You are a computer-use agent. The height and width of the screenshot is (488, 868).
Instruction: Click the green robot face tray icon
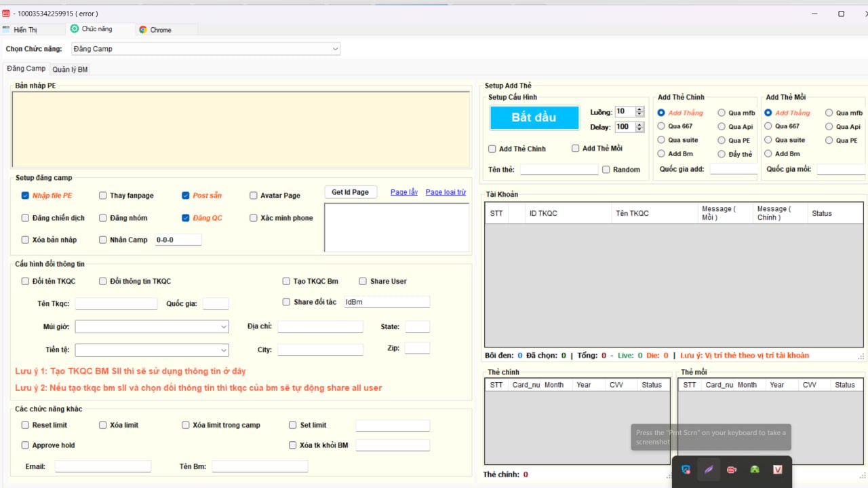pyautogui.click(x=755, y=470)
